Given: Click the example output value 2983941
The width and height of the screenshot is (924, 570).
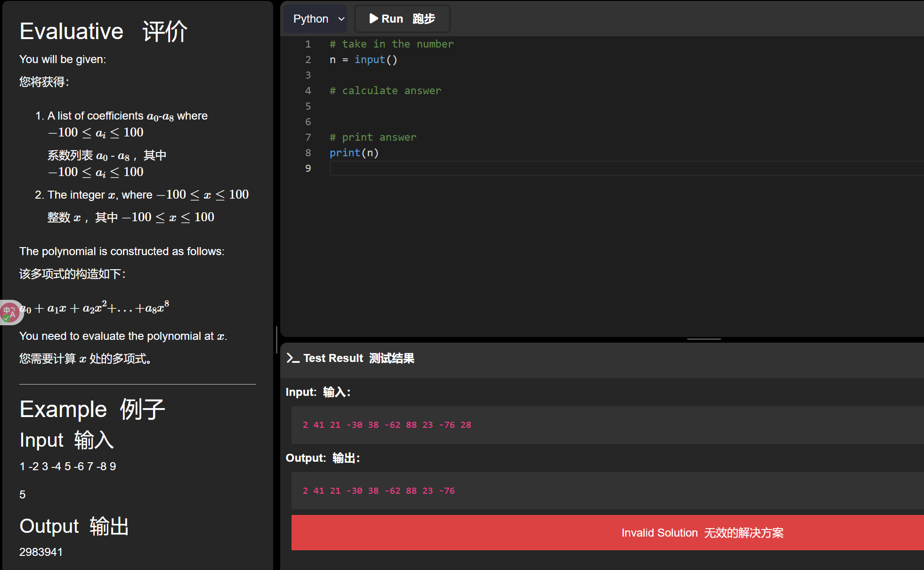Looking at the screenshot, I should point(41,552).
